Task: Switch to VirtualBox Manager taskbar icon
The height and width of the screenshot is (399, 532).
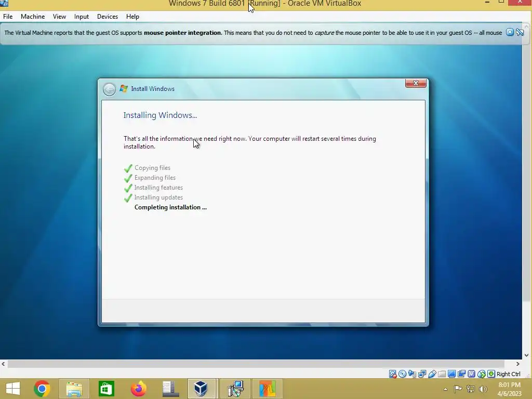Action: [x=201, y=389]
